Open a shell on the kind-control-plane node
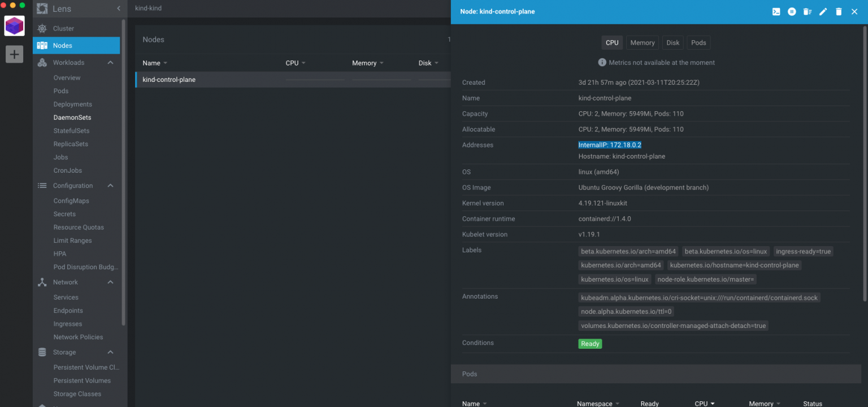 pos(776,11)
